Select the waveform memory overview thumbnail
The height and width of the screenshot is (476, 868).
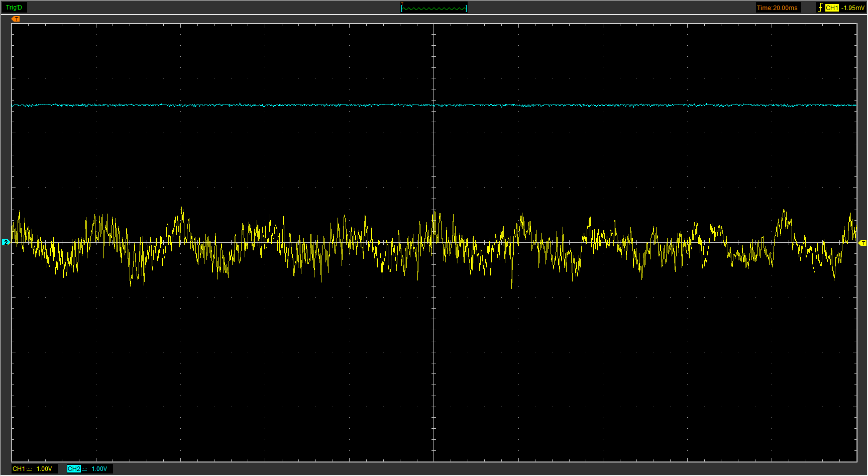pyautogui.click(x=434, y=8)
